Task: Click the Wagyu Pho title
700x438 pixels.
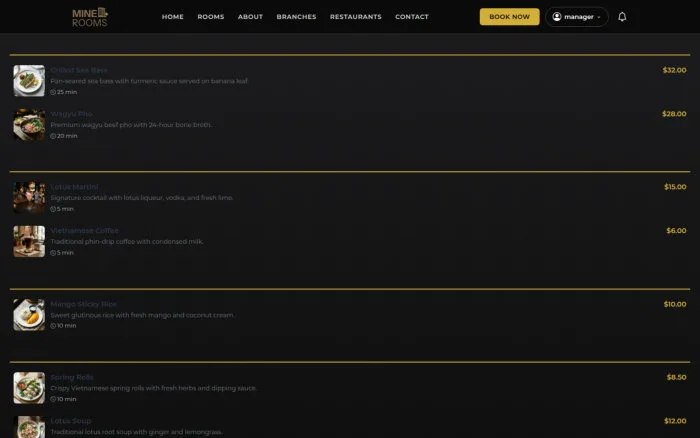Action: 71,114
